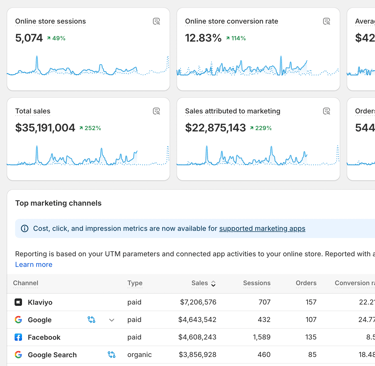Click the Channel column header
The image size is (375, 366).
(26, 283)
